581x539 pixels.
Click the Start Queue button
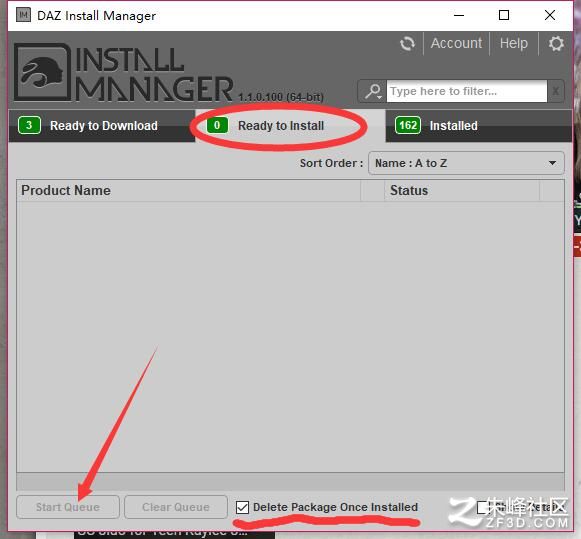pyautogui.click(x=68, y=507)
